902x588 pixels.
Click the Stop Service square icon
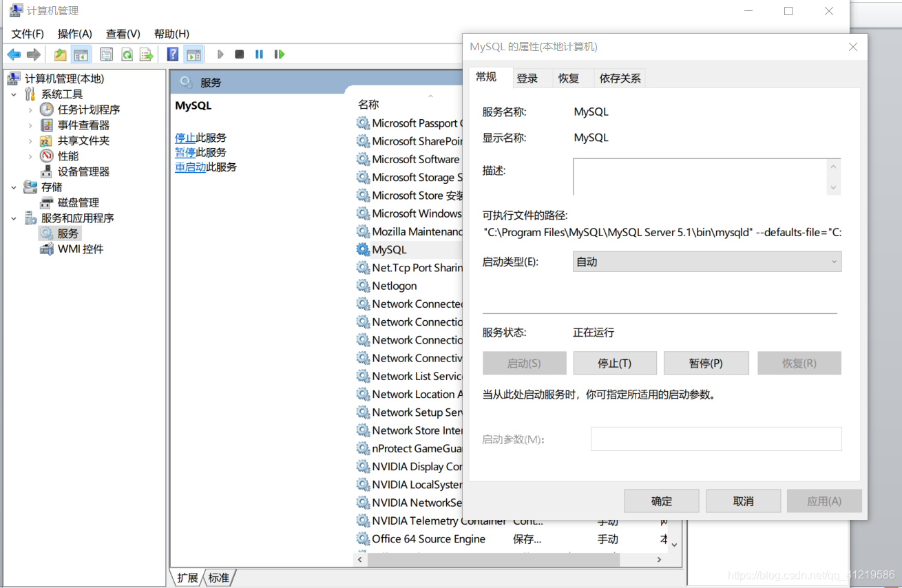pyautogui.click(x=239, y=54)
